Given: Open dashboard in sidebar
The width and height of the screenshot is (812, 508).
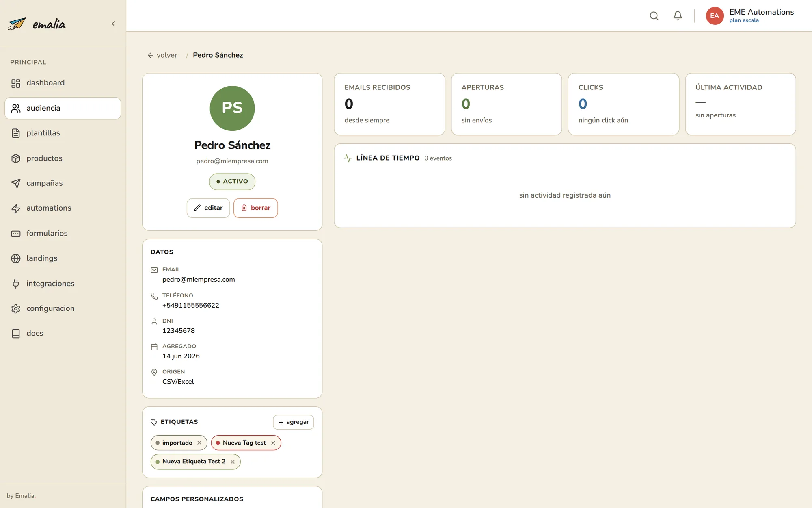Looking at the screenshot, I should coord(63,83).
